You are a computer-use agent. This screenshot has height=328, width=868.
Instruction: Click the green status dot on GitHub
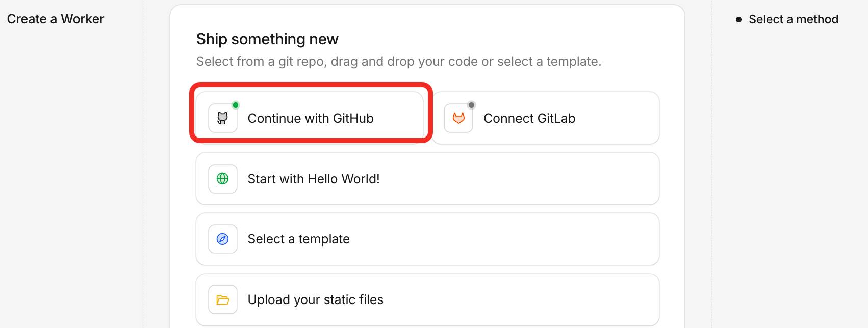[x=236, y=105]
